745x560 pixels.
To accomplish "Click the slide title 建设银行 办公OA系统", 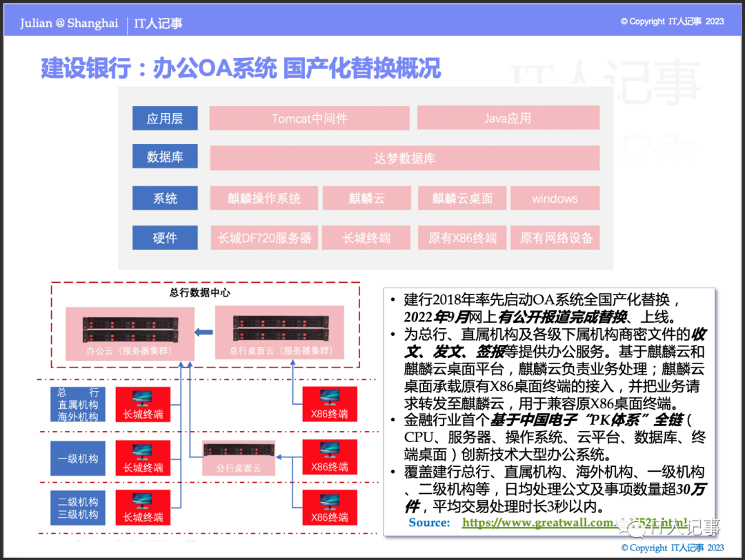I will [241, 68].
